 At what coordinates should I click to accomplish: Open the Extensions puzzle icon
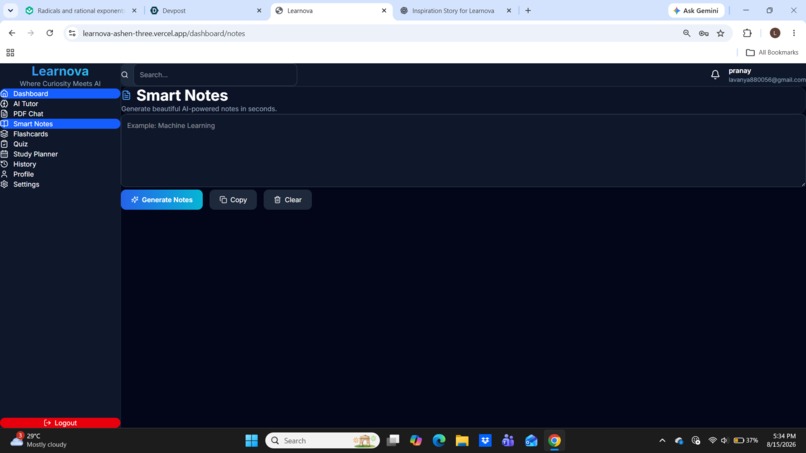[747, 33]
